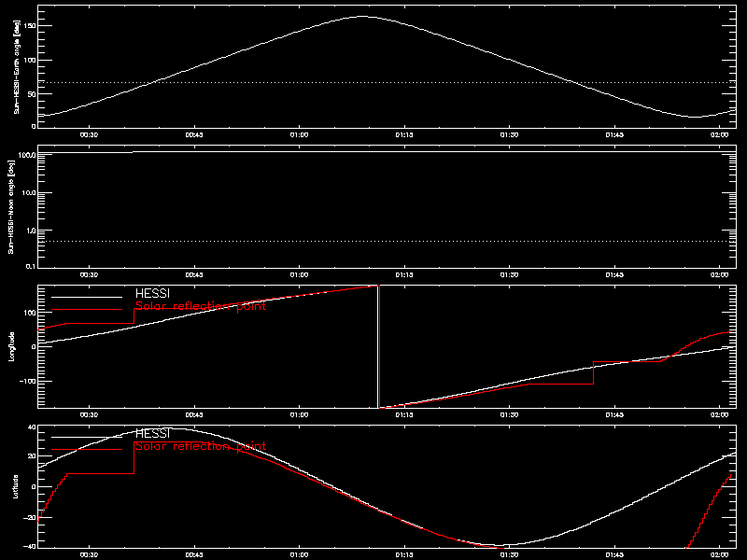Image resolution: width=747 pixels, height=560 pixels.
Task: Click the -20 tick on Latitude axis
Action: tap(30, 518)
